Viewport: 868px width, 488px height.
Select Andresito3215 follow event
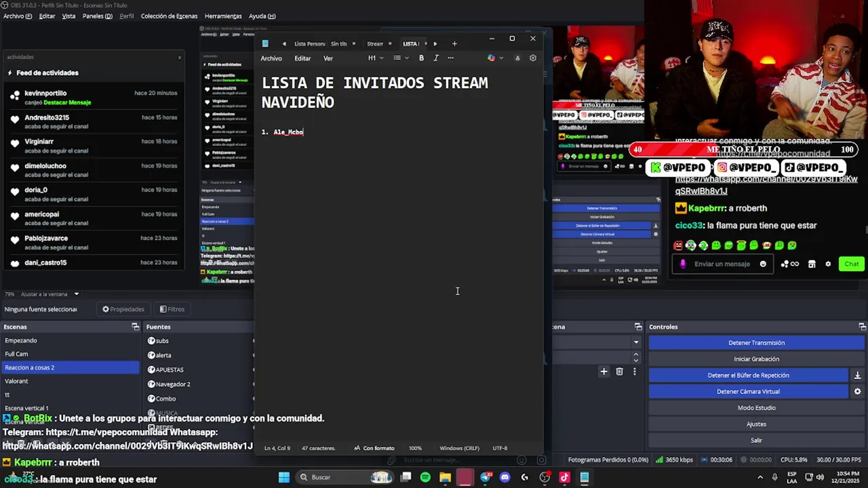tap(94, 122)
